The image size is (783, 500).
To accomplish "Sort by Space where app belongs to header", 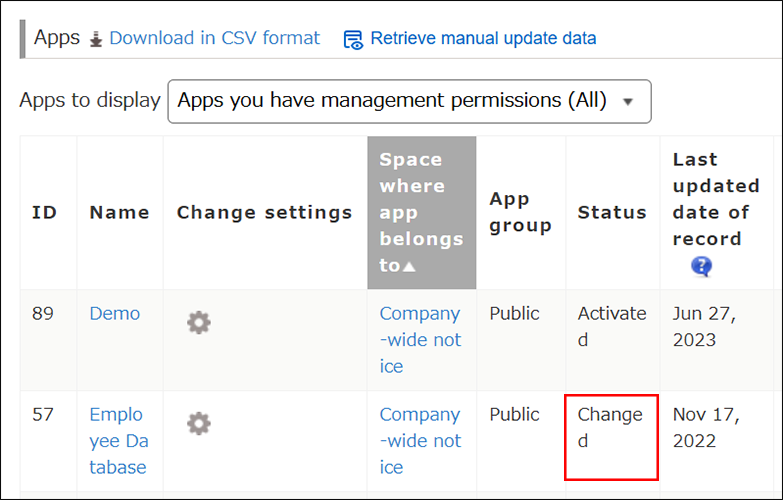I will [420, 212].
